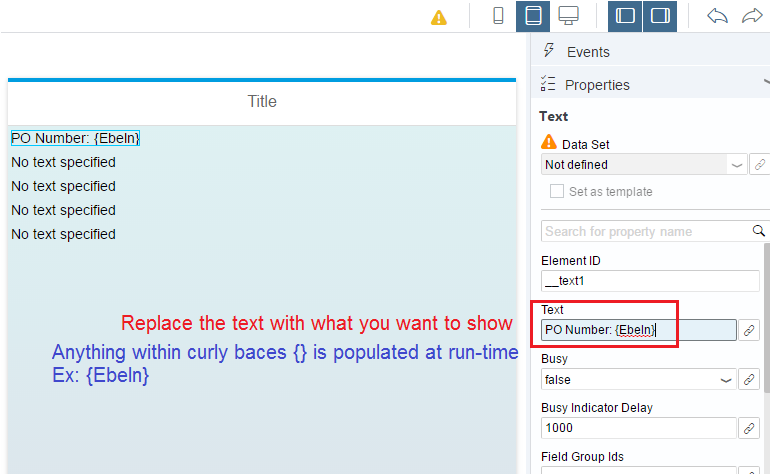Open the Data Set dropdown

644,165
